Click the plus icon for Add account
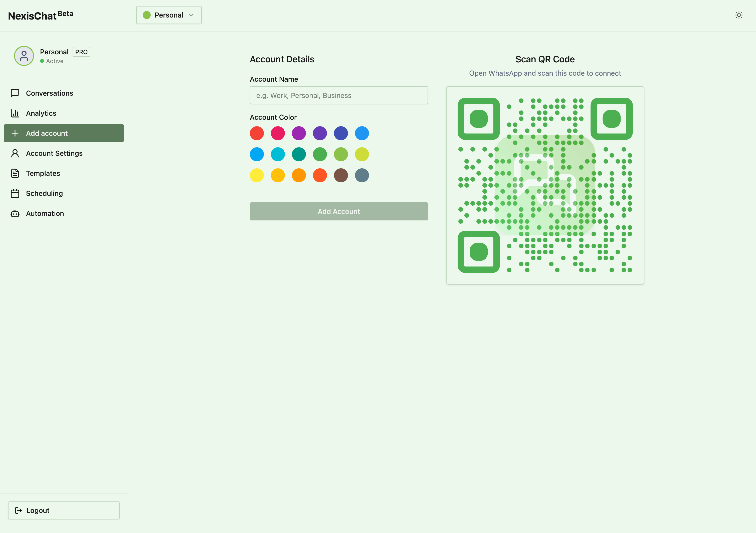This screenshot has height=533, width=756. tap(15, 134)
